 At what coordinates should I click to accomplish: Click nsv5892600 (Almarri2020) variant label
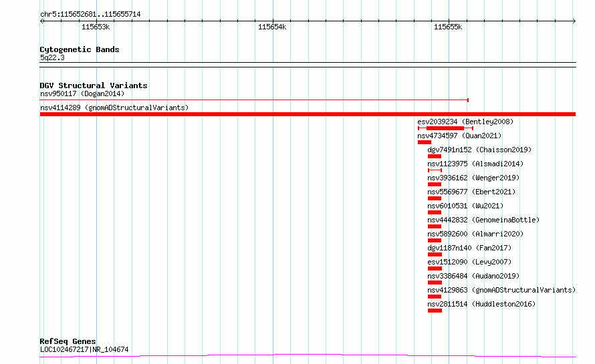pos(475,234)
